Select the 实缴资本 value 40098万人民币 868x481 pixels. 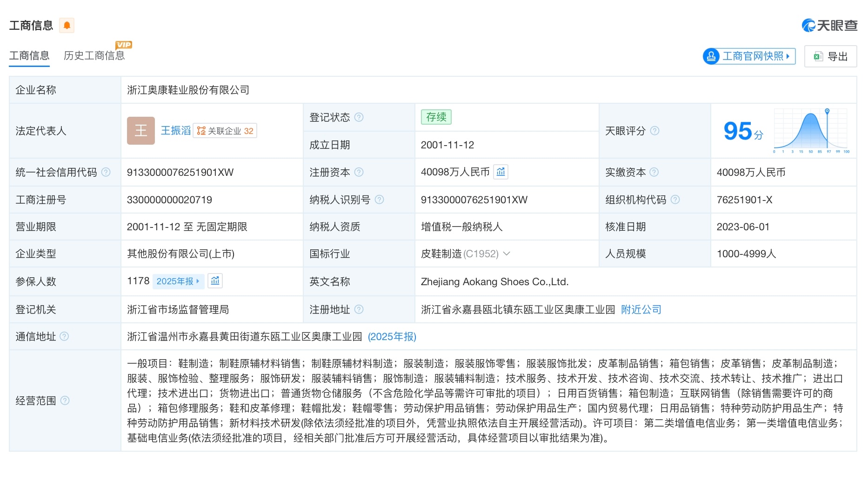(751, 172)
